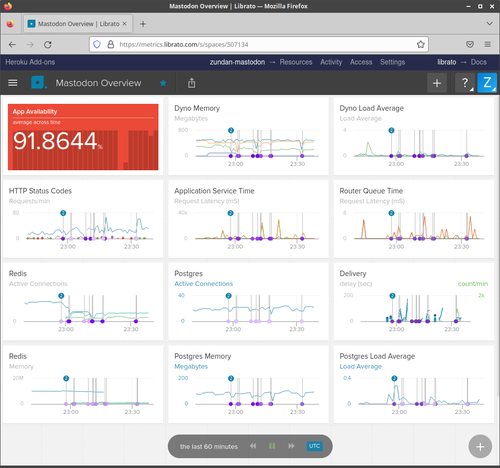Open Resources menu item
Screen dimensions: 500x468
296,62
